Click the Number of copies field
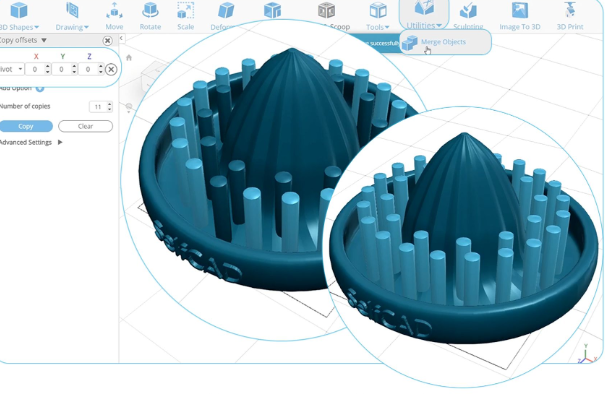 [x=98, y=107]
